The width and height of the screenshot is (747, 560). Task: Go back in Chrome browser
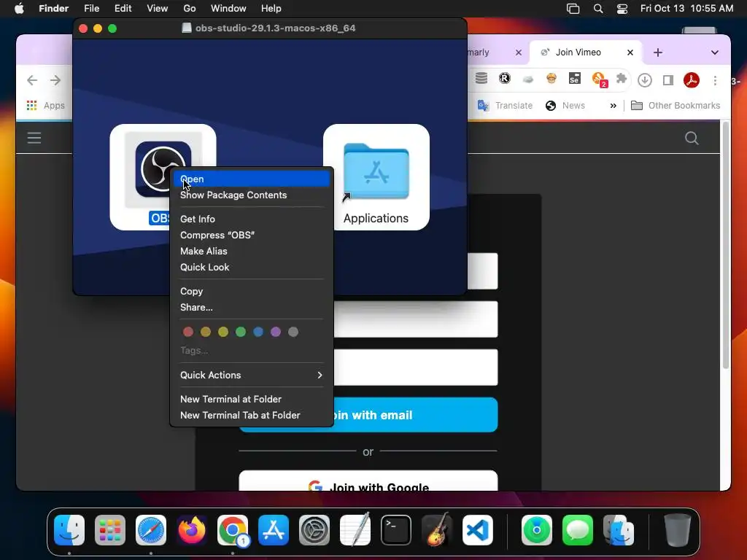[32, 80]
